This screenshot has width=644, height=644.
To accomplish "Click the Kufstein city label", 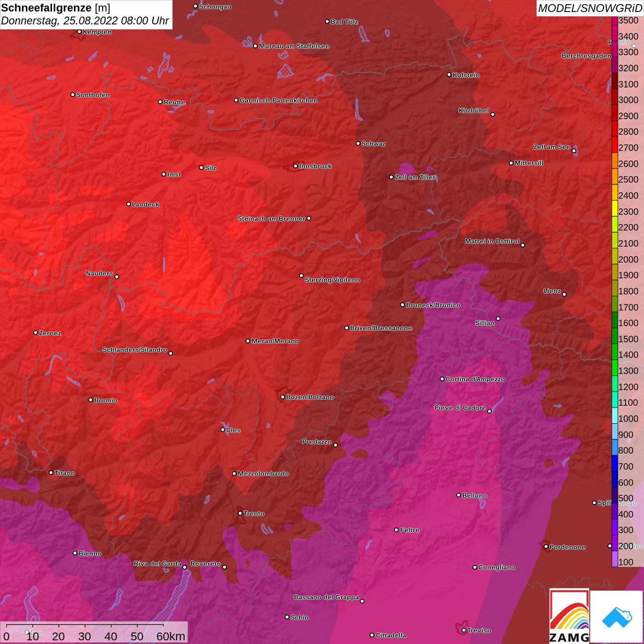I will pyautogui.click(x=466, y=75).
